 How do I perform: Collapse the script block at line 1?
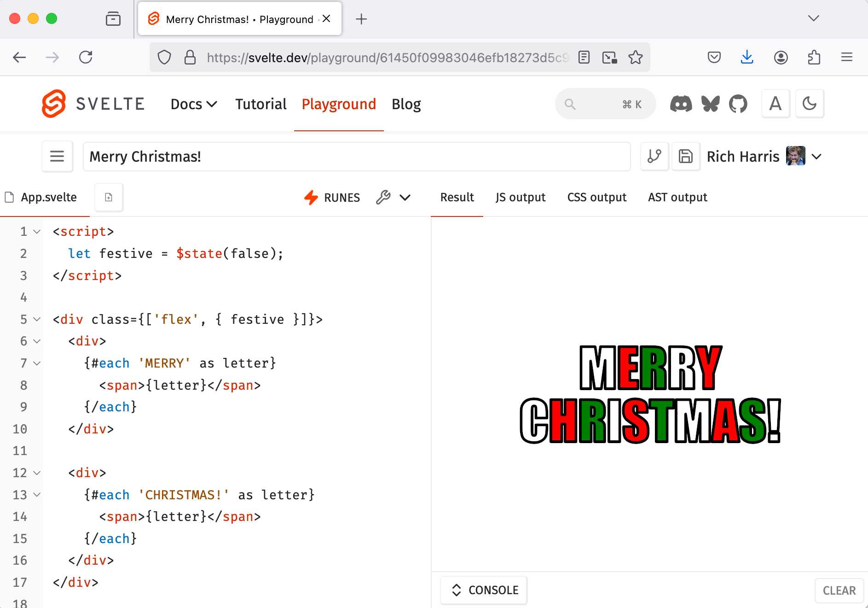coord(37,232)
